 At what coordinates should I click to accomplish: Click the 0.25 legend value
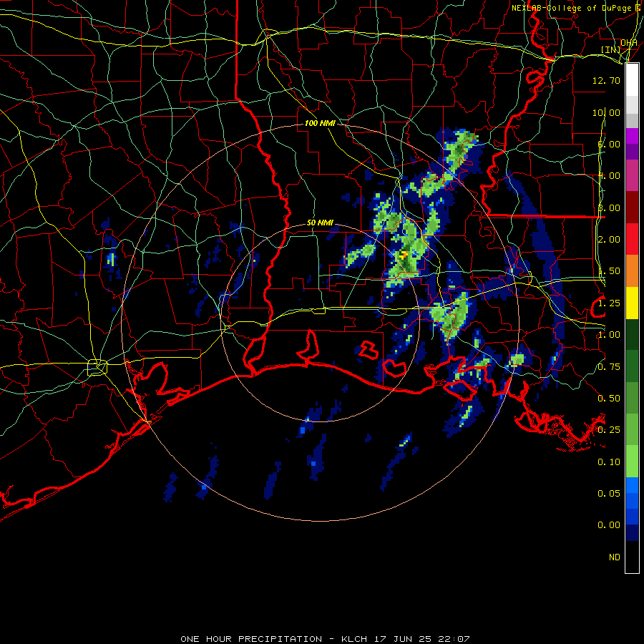(x=609, y=430)
